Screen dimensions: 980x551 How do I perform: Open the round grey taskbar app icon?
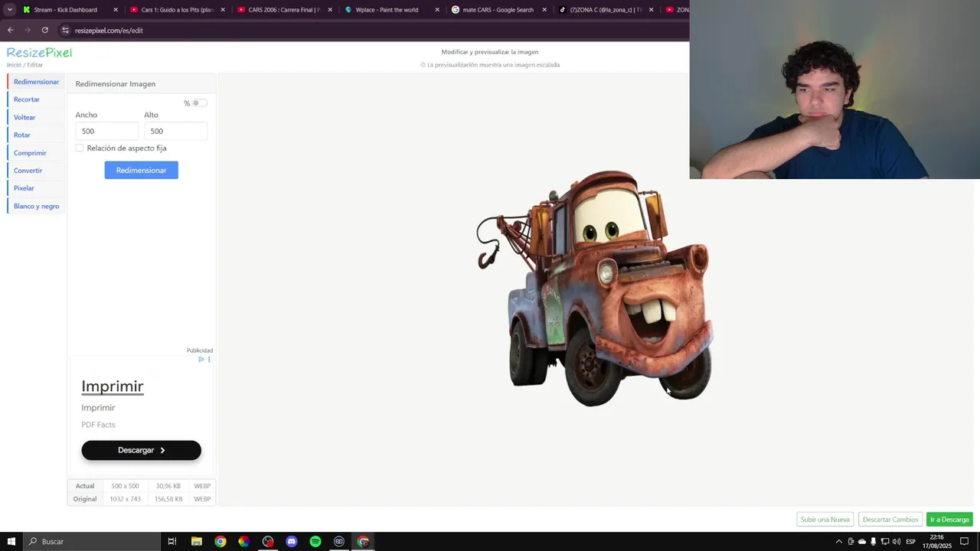(338, 541)
